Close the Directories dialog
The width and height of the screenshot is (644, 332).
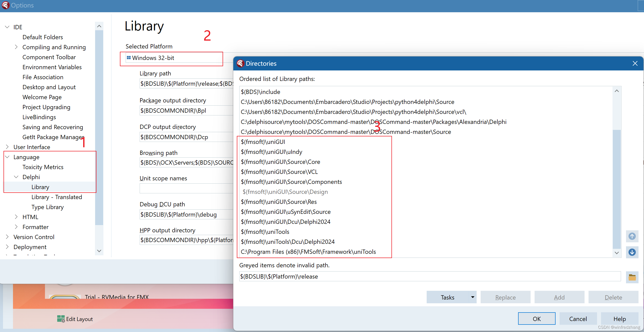635,63
